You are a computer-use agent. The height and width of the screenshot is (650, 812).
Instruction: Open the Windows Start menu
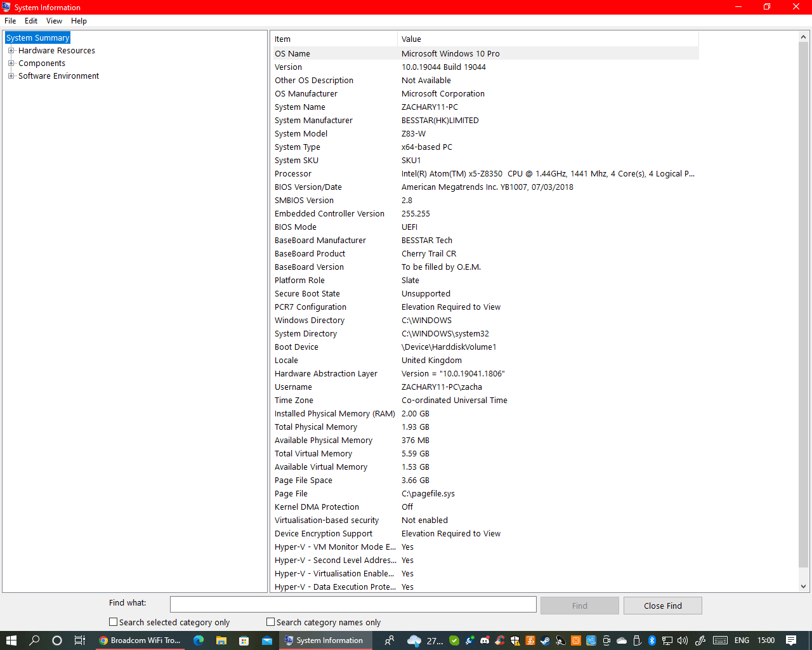(11, 640)
